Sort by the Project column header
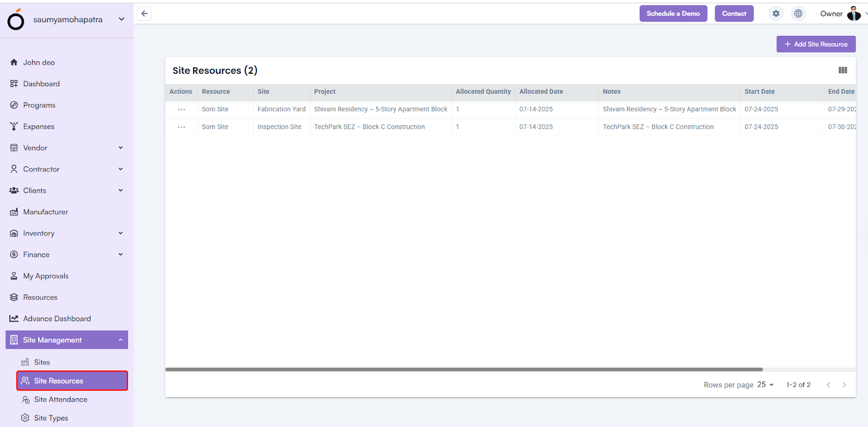The image size is (868, 427). point(324,92)
